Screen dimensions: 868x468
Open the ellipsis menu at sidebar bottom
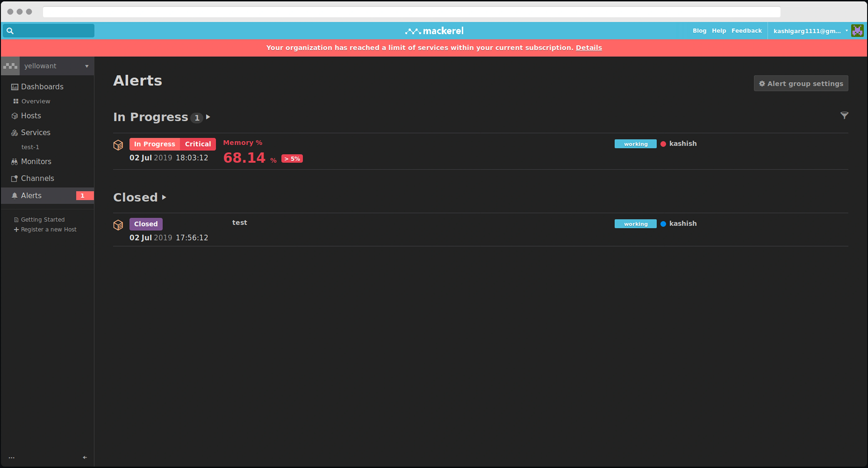pyautogui.click(x=12, y=458)
